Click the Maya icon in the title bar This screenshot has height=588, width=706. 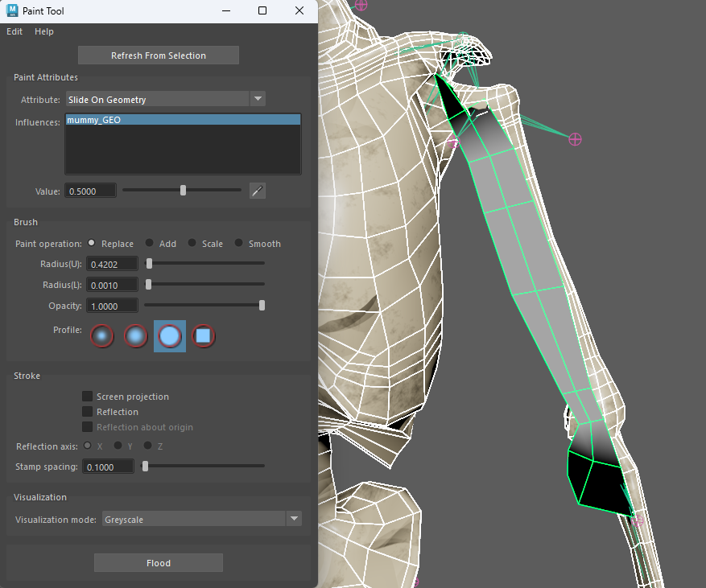(11, 10)
